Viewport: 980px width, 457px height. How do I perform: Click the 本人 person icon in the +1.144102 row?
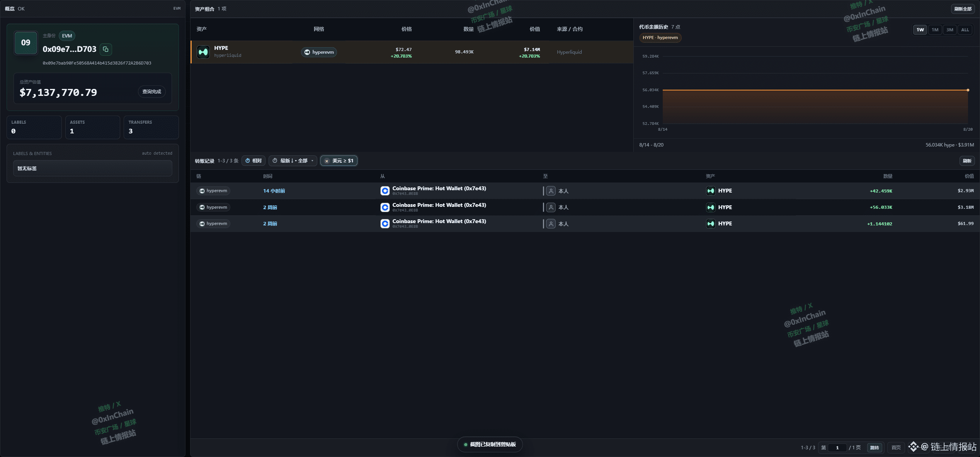coord(551,223)
